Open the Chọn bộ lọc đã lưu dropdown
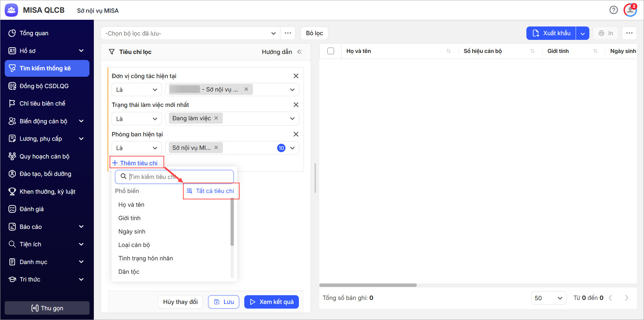Viewport: 644px width, 320px height. coord(190,34)
